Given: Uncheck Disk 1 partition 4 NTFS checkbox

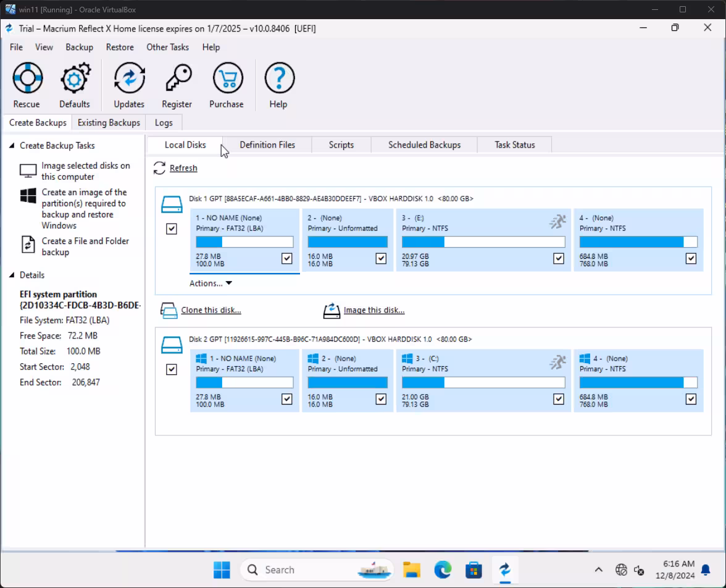Looking at the screenshot, I should [691, 259].
